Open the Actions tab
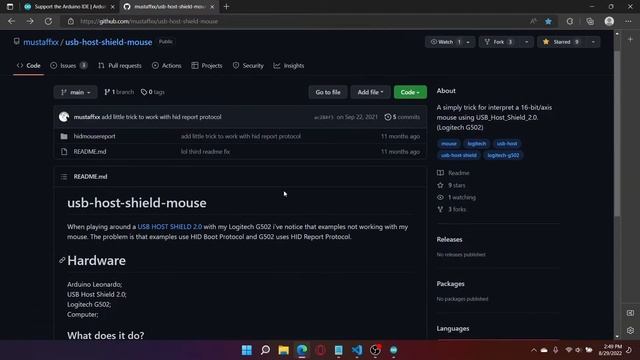The image size is (640, 360). [167, 66]
